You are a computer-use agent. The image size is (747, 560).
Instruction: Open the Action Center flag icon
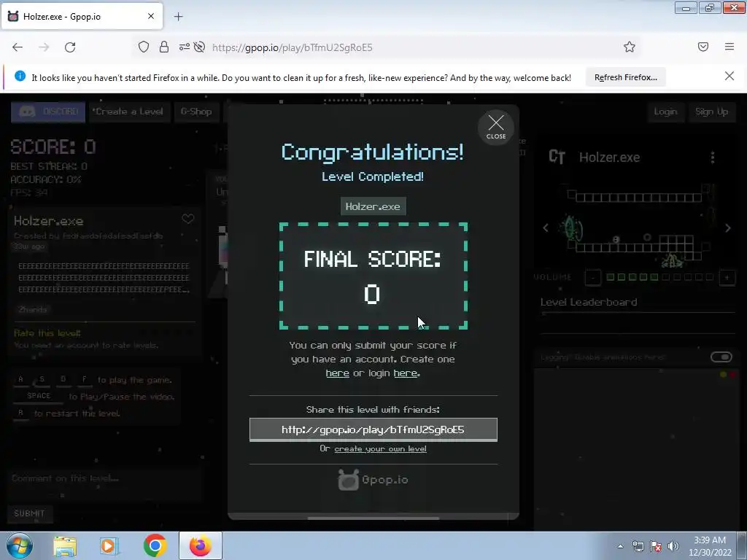(656, 546)
